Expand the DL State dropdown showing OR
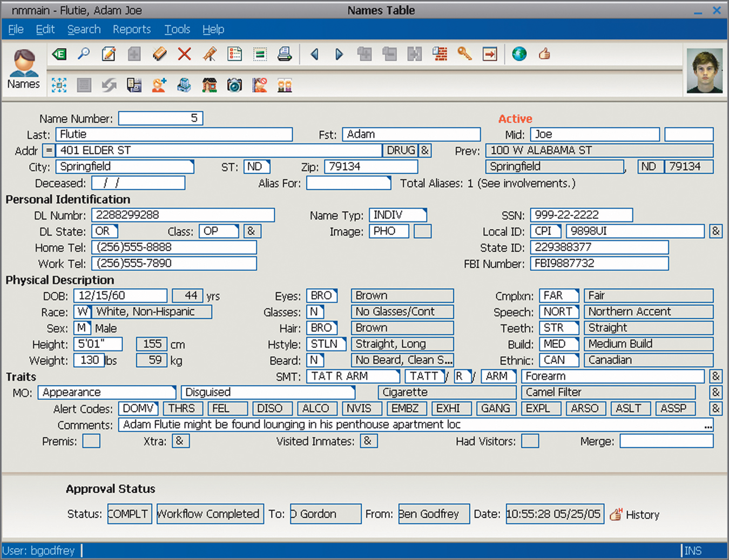The height and width of the screenshot is (560, 729). (x=105, y=231)
